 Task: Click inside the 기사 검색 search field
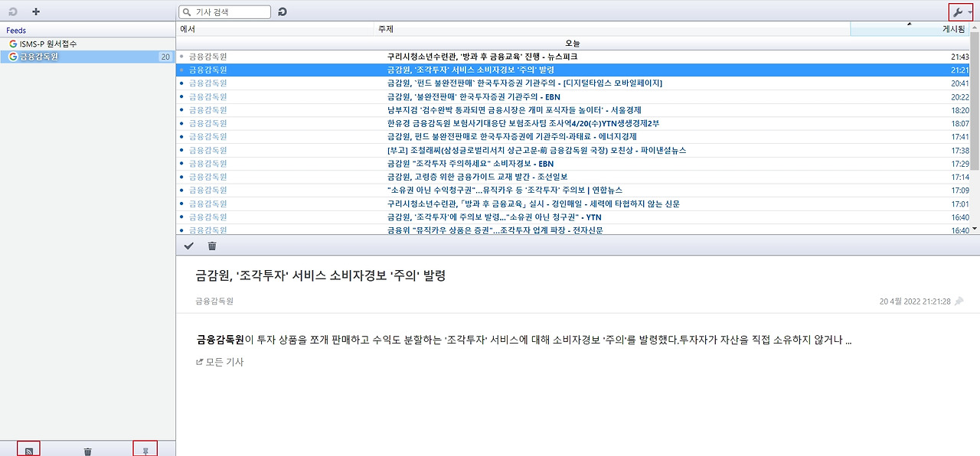click(226, 11)
